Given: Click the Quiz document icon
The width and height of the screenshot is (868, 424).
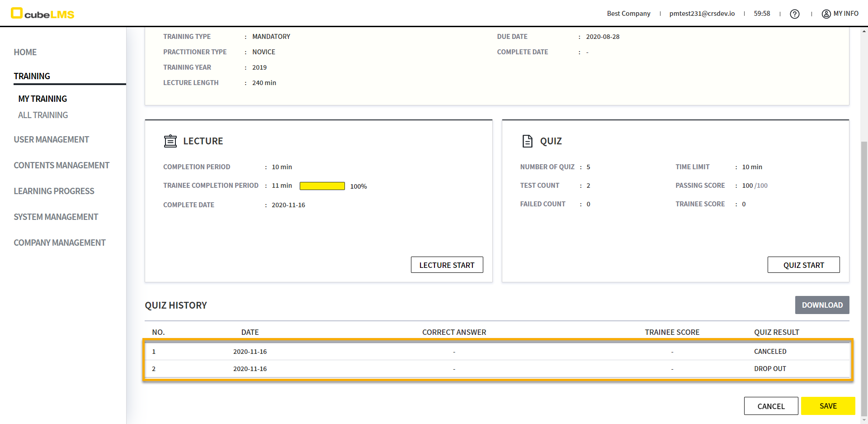Looking at the screenshot, I should point(527,141).
